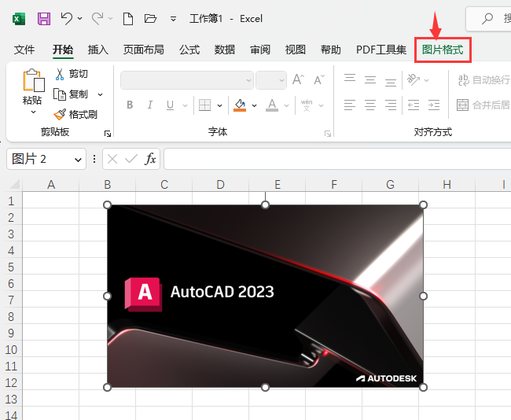511x420 pixels.
Task: Click the phonetic guide wén icon
Action: 307,105
